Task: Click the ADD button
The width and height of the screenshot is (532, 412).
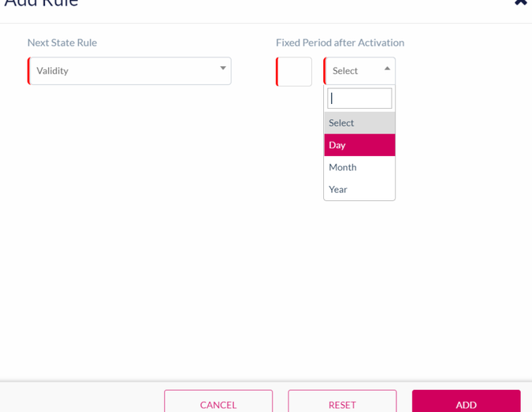Action: click(466, 403)
